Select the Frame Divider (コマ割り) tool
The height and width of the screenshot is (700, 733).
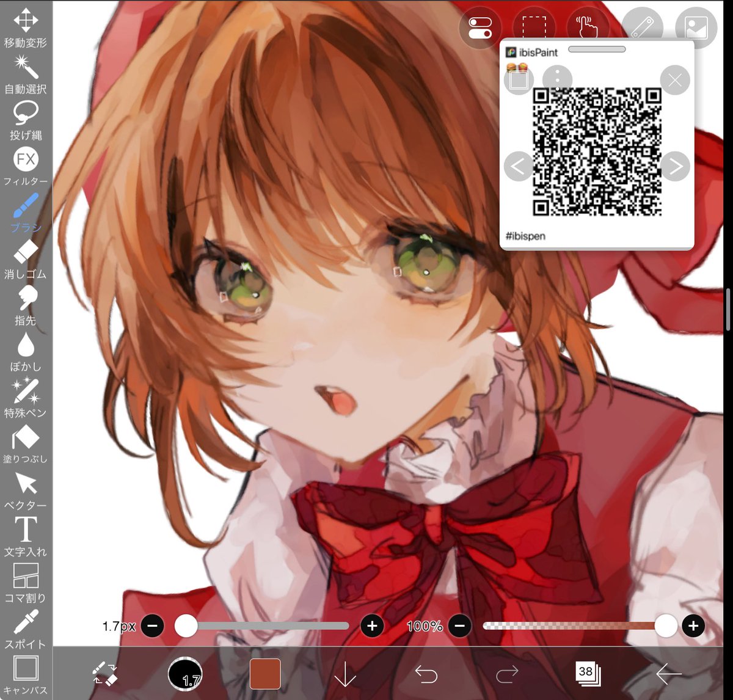point(26,583)
